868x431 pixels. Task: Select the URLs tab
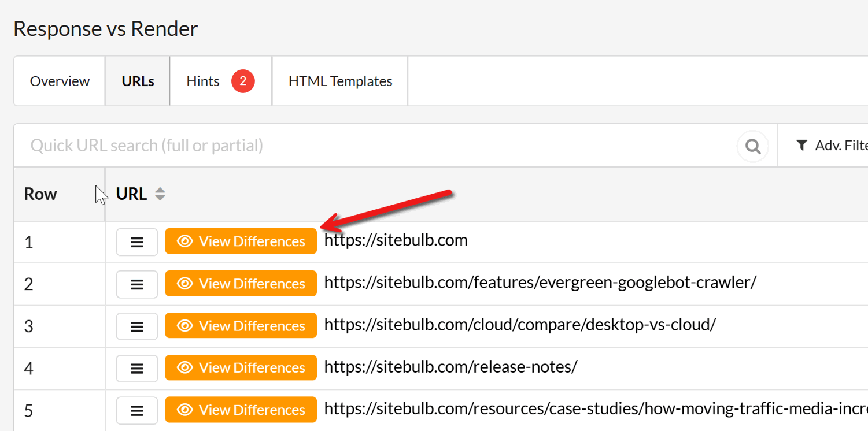click(138, 81)
